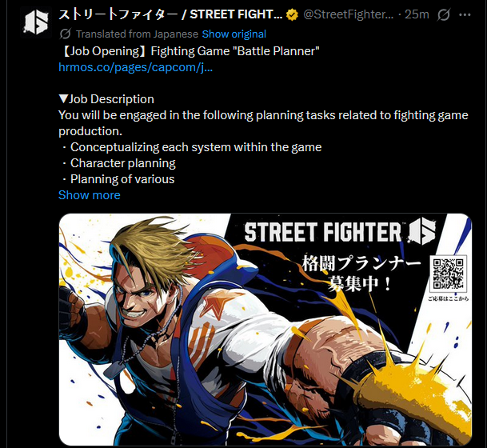Click the Street Fighter 6 logo in banner
The image size is (487, 448).
[340, 232]
